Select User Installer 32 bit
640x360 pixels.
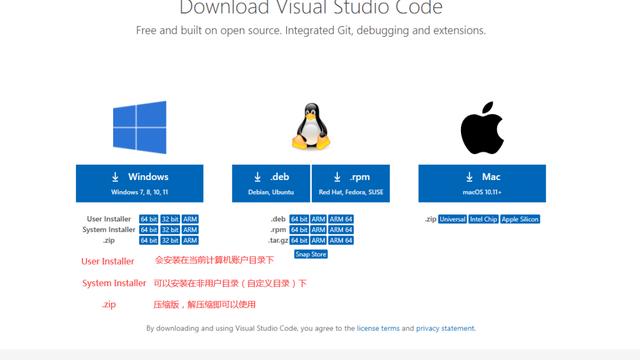(x=170, y=219)
